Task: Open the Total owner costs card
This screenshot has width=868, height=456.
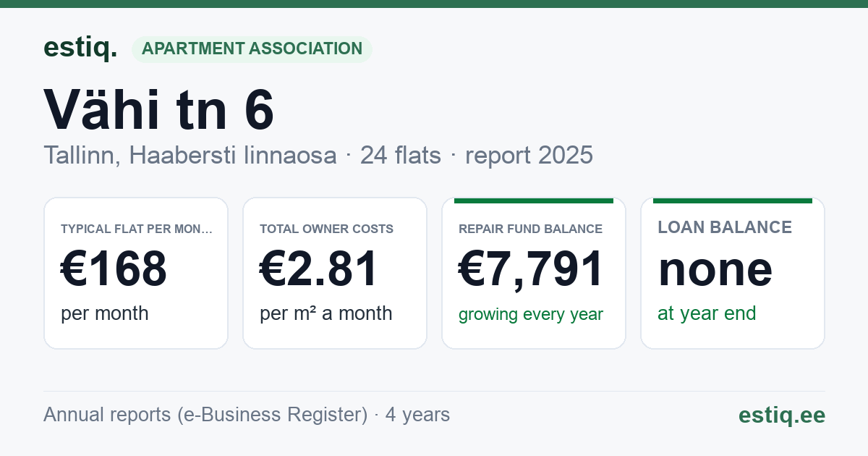Action: click(x=335, y=273)
